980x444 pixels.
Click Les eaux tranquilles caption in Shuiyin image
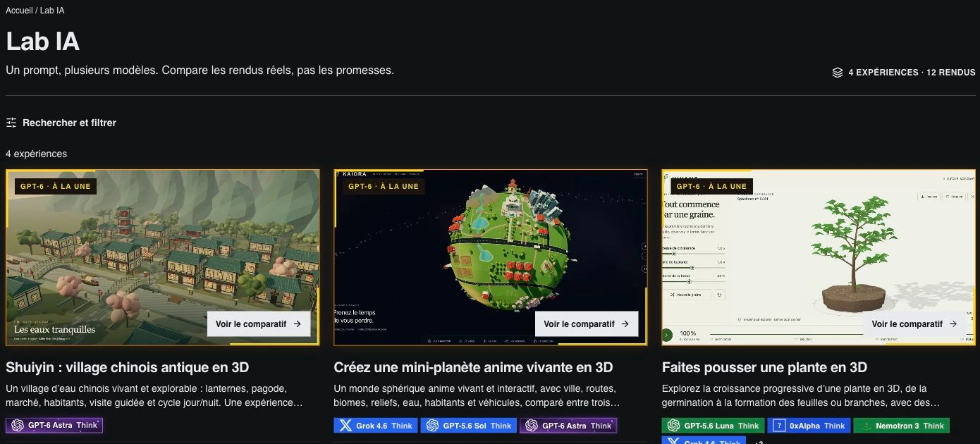pyautogui.click(x=54, y=329)
